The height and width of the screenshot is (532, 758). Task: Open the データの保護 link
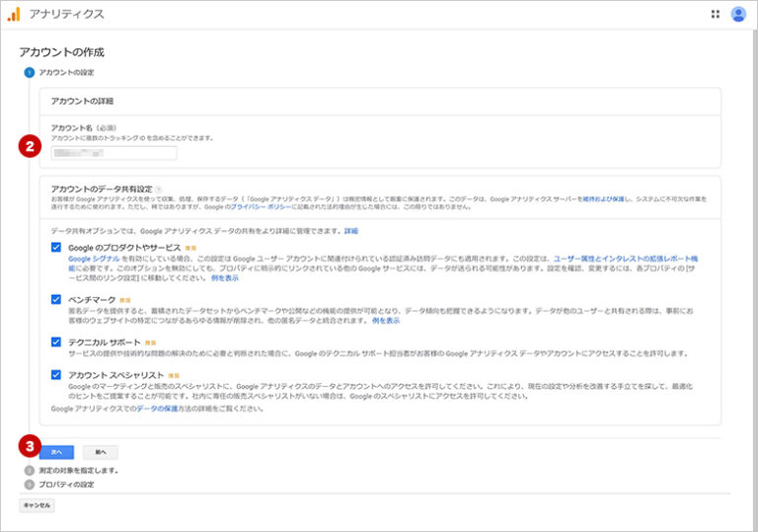point(157,409)
